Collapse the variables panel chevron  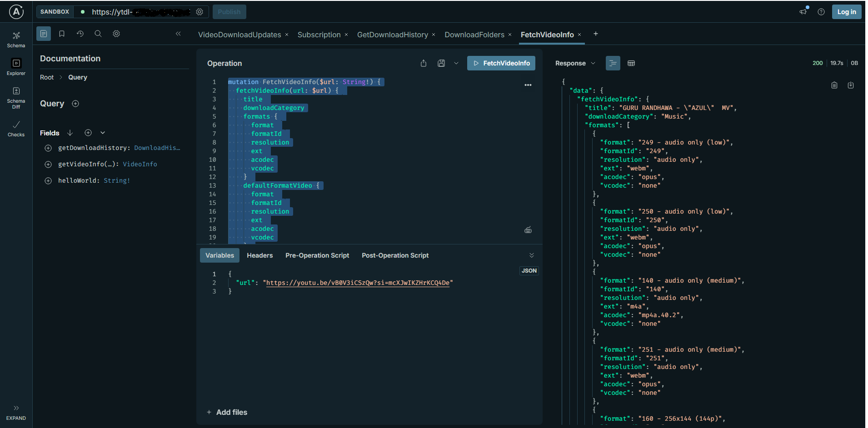(x=532, y=255)
